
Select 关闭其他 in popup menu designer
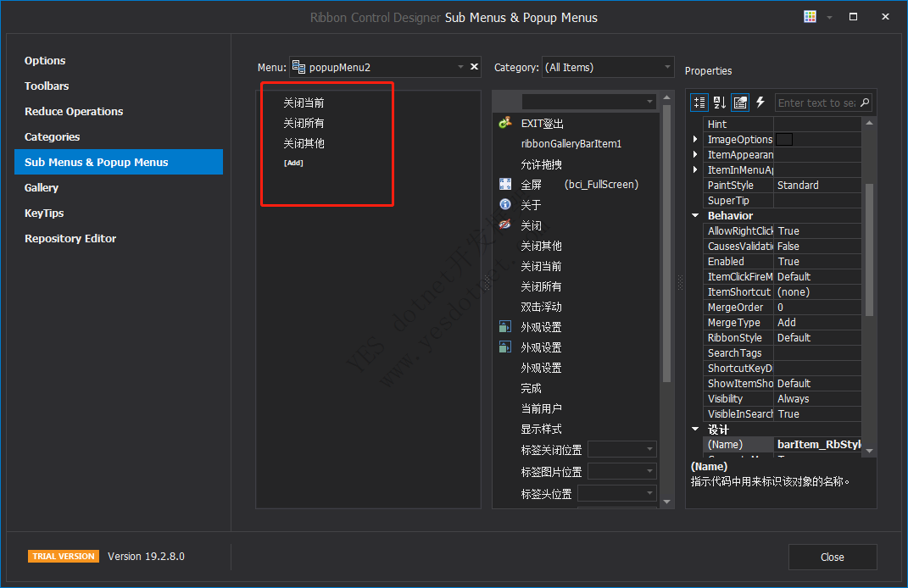[x=304, y=143]
